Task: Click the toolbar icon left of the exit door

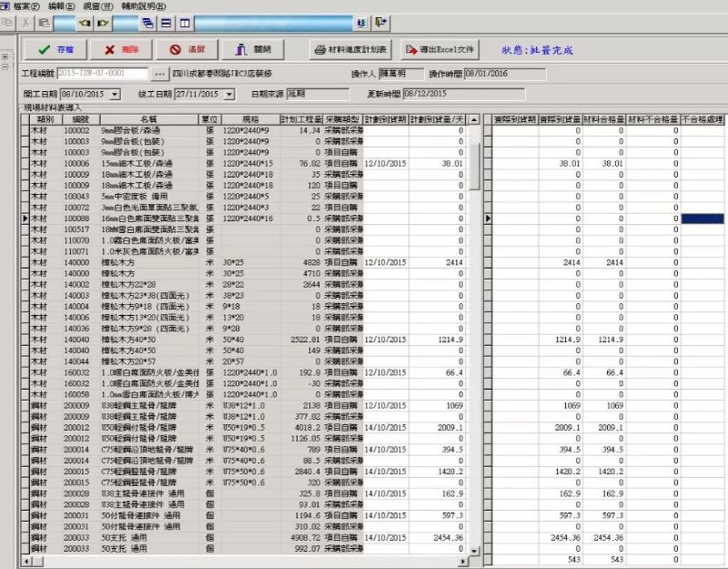Action: 362,23
